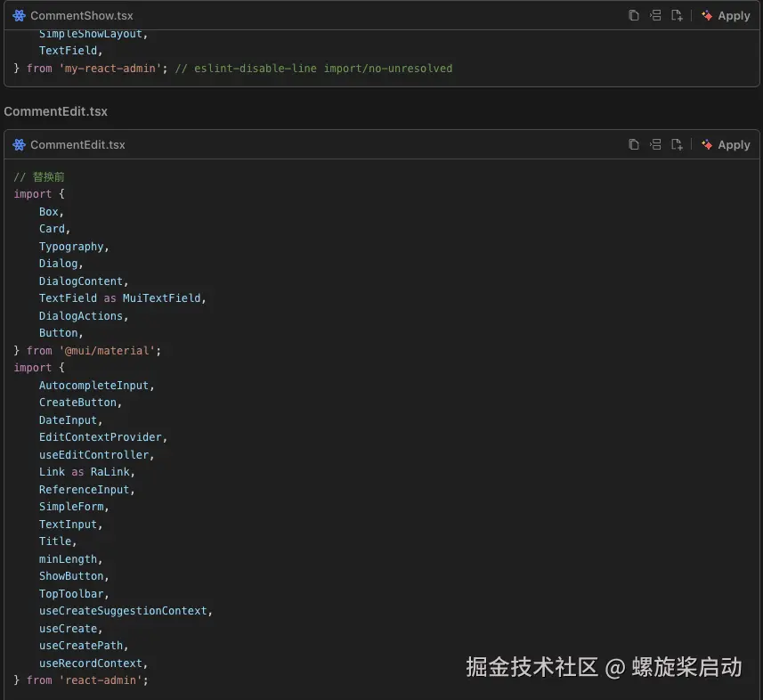Click the 'Typography,' import line

(x=74, y=247)
